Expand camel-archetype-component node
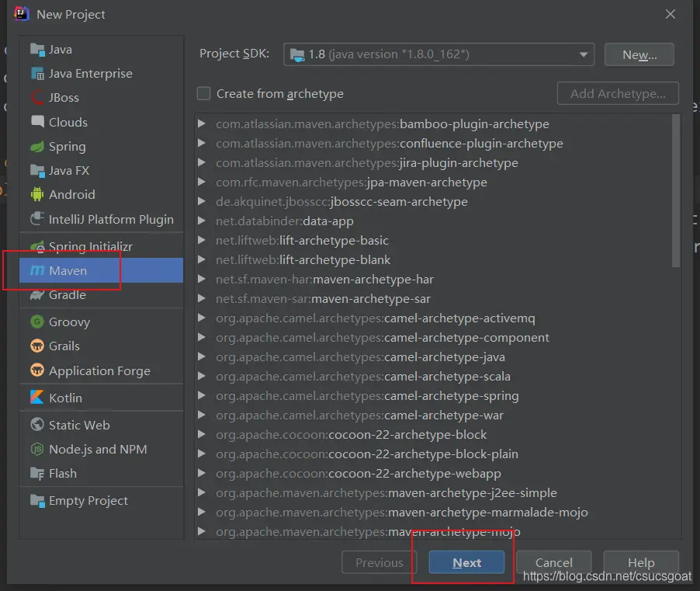The image size is (700, 591). click(x=202, y=337)
